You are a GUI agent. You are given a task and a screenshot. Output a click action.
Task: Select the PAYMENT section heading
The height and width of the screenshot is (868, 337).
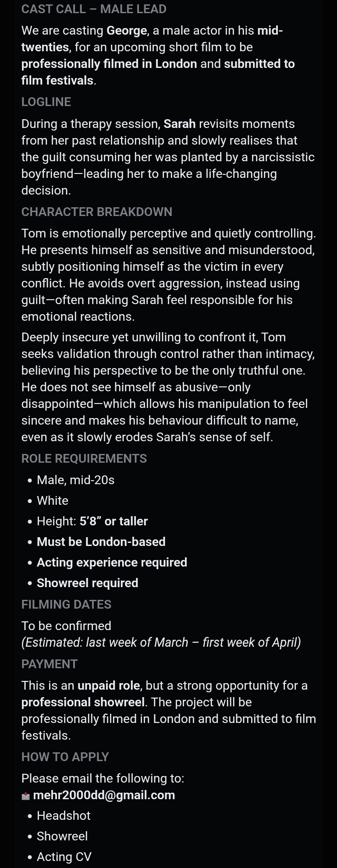50,664
